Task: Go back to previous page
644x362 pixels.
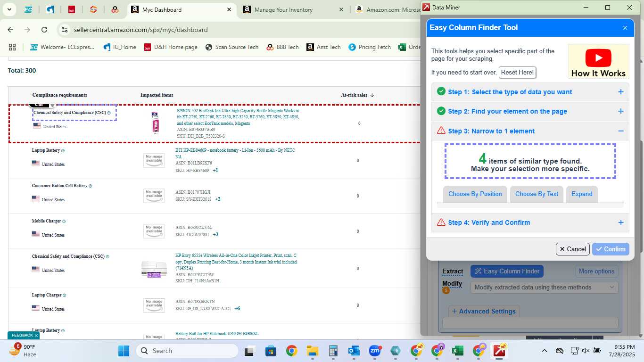Action: click(x=10, y=30)
